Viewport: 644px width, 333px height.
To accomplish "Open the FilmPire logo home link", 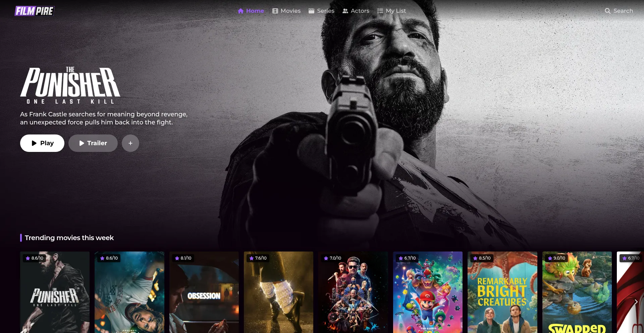I will click(x=34, y=11).
